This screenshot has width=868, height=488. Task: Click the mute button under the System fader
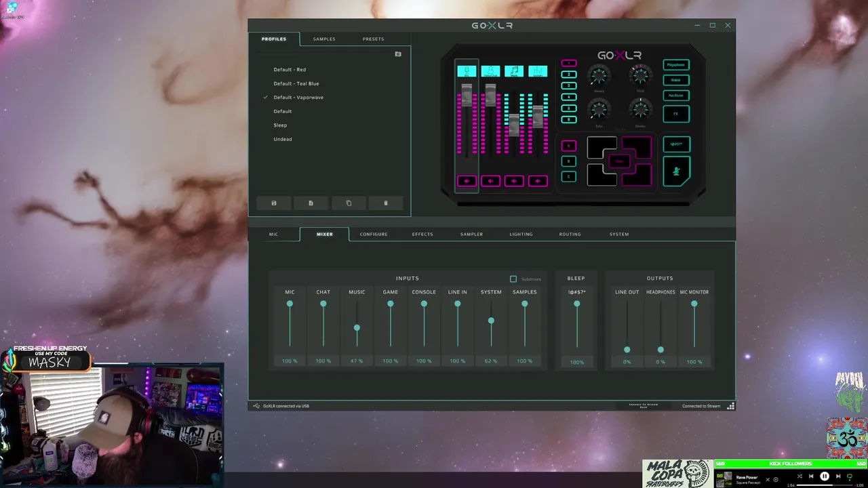538,181
